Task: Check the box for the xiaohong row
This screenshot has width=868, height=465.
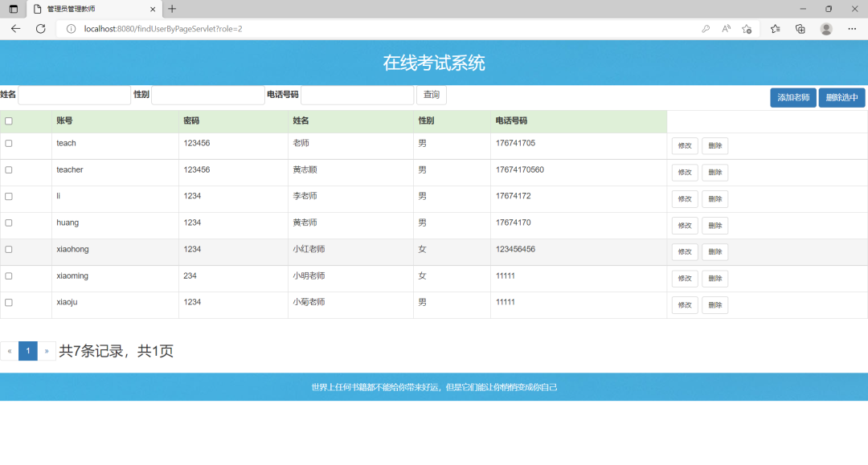Action: (9, 249)
